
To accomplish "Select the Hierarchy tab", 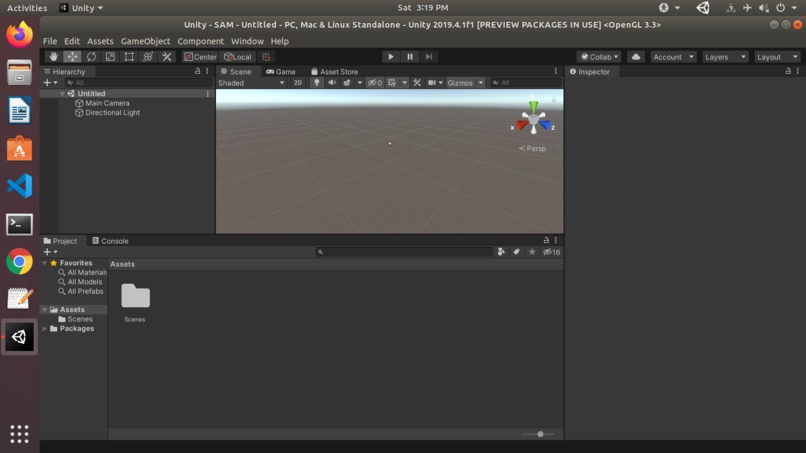I will pyautogui.click(x=65, y=71).
